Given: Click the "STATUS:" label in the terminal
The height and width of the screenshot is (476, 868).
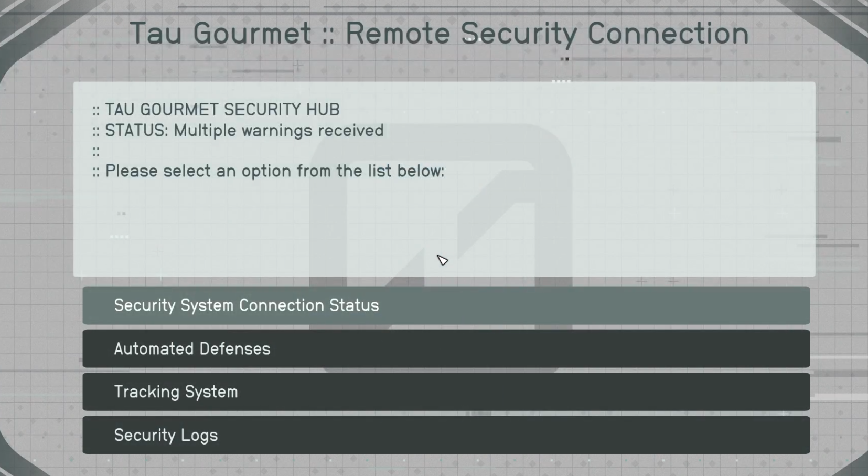Looking at the screenshot, I should (x=137, y=131).
